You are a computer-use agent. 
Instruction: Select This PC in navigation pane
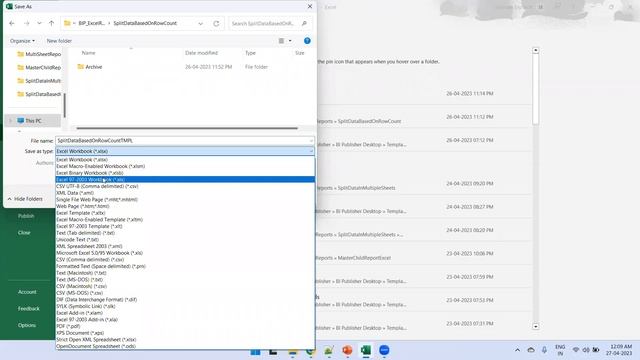[29, 121]
